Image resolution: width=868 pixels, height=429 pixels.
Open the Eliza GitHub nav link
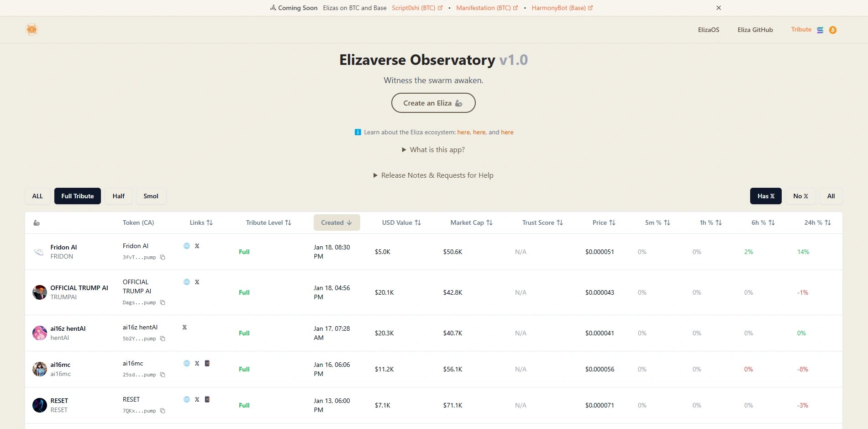click(755, 30)
